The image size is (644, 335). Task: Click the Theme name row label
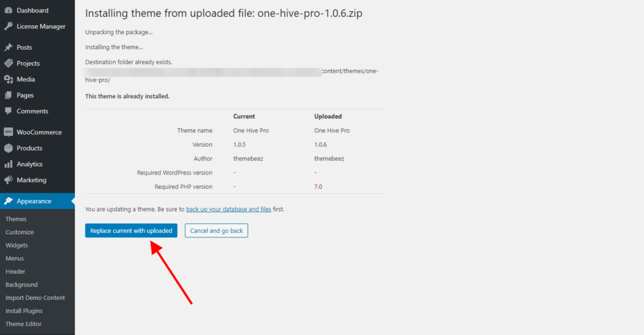point(195,130)
